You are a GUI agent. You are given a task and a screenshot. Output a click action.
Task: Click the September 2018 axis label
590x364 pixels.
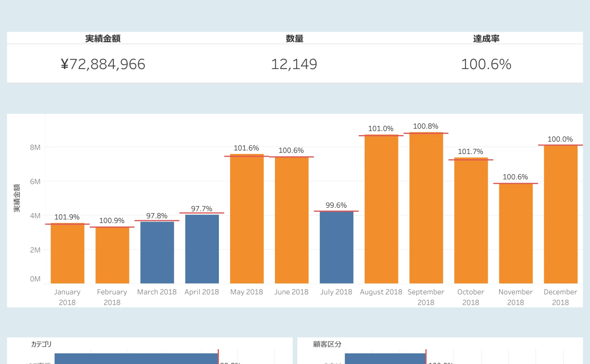coord(426,297)
